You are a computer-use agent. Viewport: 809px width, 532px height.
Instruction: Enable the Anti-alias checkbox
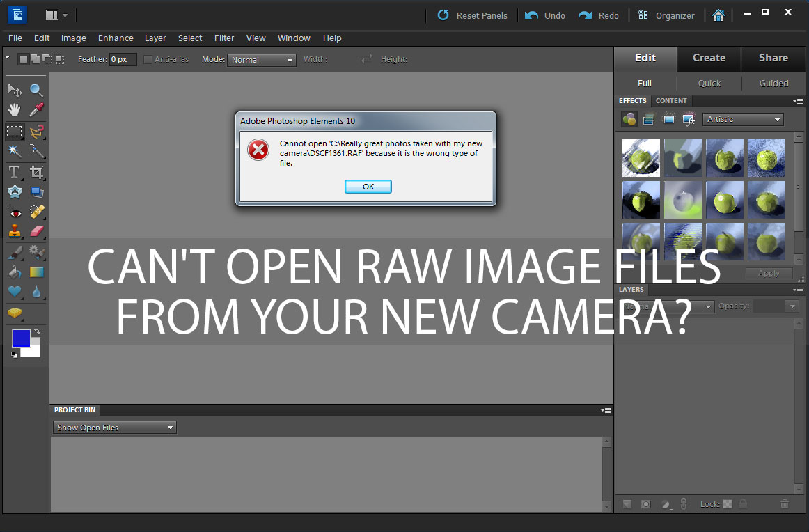[x=148, y=59]
